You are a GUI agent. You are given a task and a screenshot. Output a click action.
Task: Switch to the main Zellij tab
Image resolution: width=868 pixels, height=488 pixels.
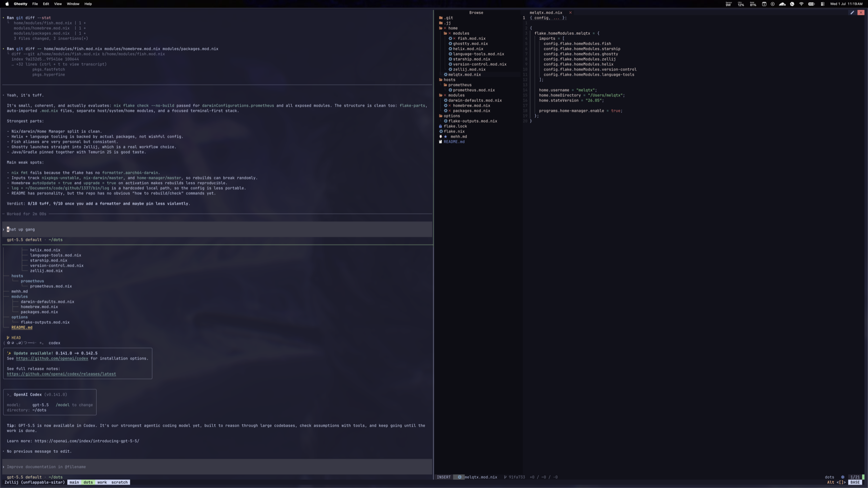[x=74, y=482]
